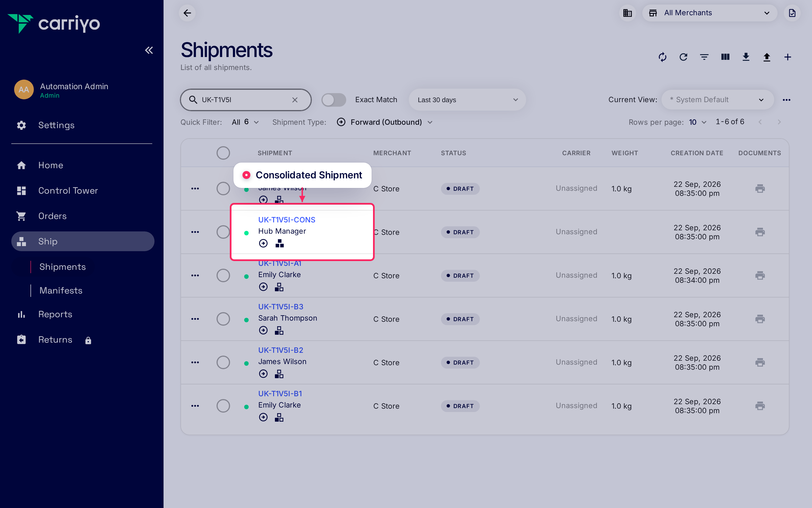Expand the System Default view dropdown
The width and height of the screenshot is (812, 508).
pyautogui.click(x=717, y=100)
